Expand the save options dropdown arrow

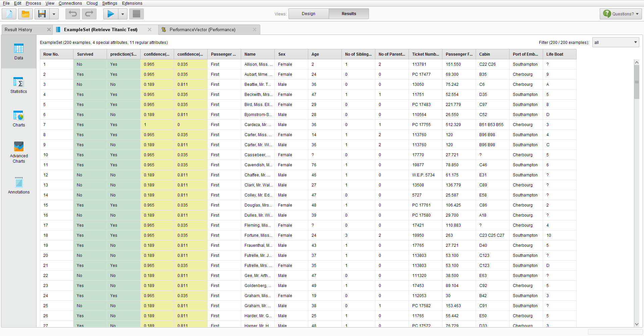[x=54, y=14]
